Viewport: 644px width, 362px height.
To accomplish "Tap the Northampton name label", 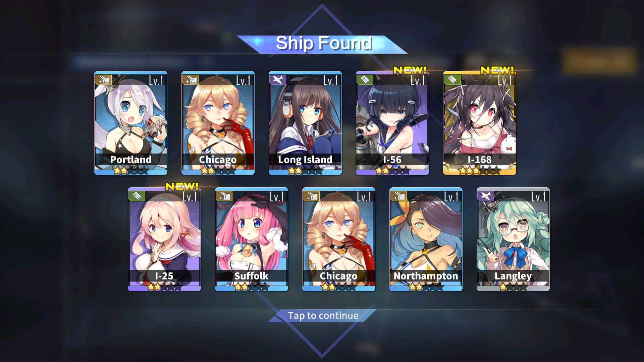I will [426, 276].
